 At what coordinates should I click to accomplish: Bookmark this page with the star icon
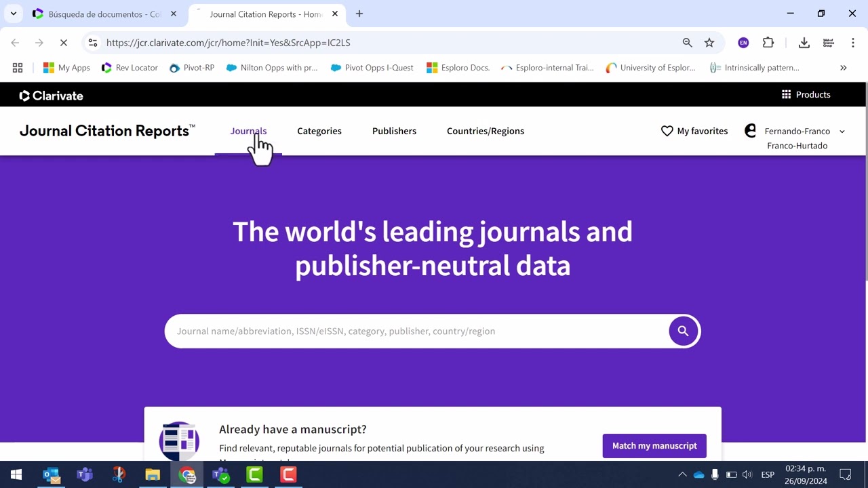[709, 43]
